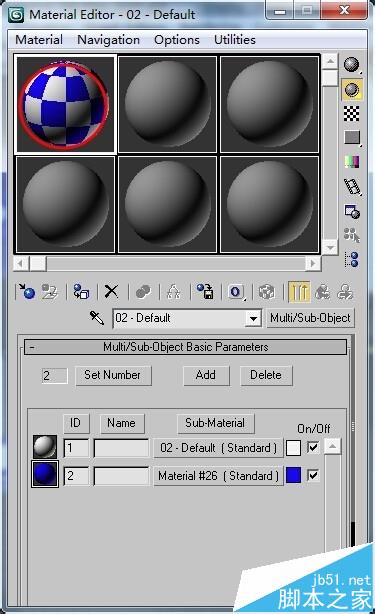This screenshot has width=375, height=614.
Task: Open the Navigation menu
Action: pyautogui.click(x=108, y=40)
